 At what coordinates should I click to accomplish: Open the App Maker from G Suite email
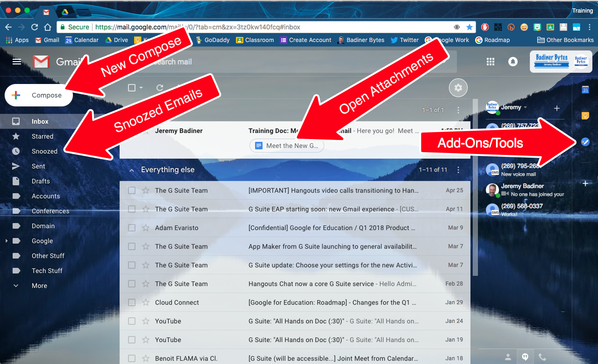click(x=296, y=246)
